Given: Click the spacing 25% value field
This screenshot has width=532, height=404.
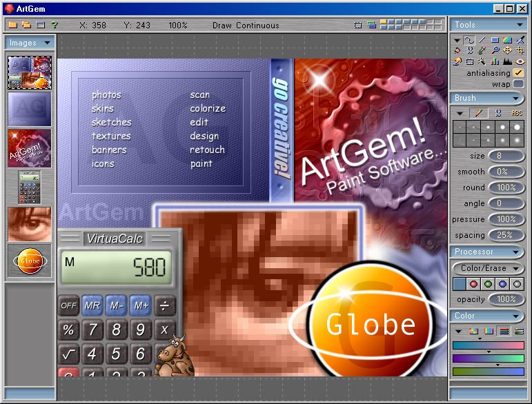Looking at the screenshot, I should click(506, 235).
